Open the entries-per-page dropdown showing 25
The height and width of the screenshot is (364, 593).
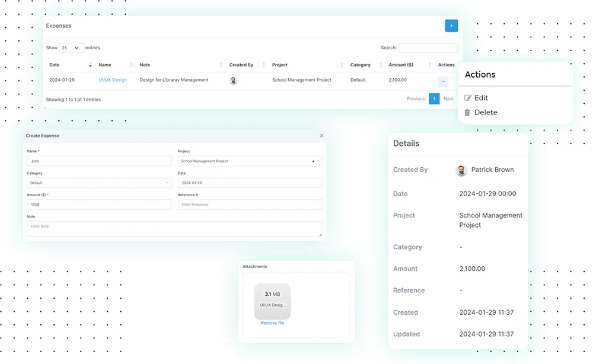pos(71,47)
